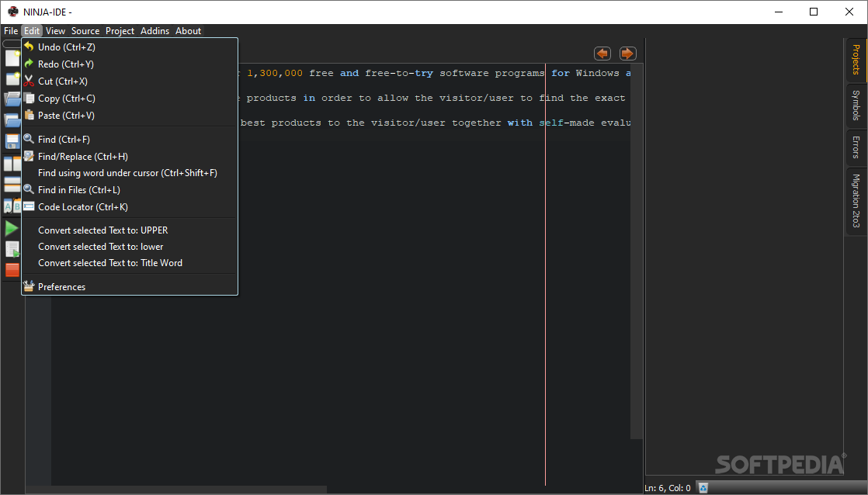
Task: Switch to the Symbols side tab
Action: [x=856, y=105]
